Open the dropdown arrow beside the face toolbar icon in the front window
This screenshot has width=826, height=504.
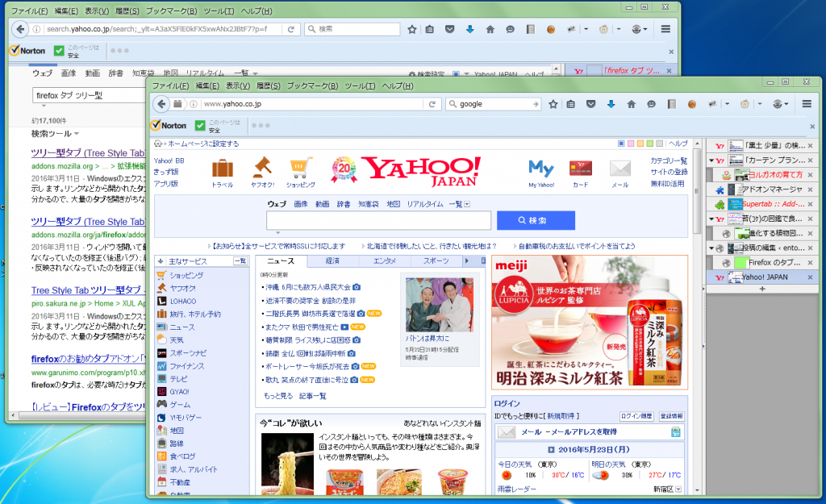760,104
